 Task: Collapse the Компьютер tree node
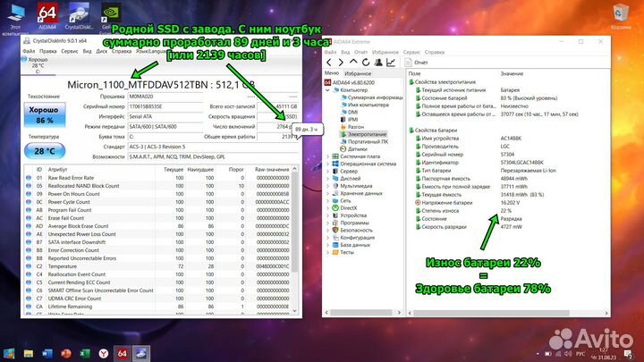coord(327,90)
